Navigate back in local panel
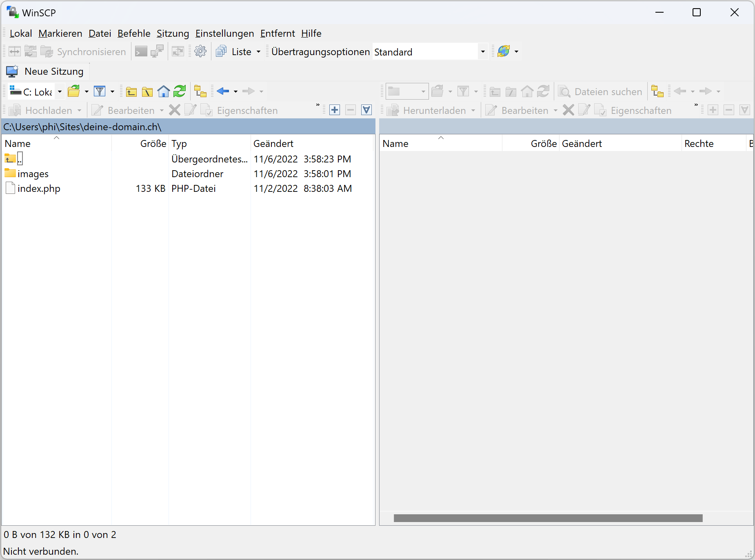755x560 pixels. tap(223, 91)
